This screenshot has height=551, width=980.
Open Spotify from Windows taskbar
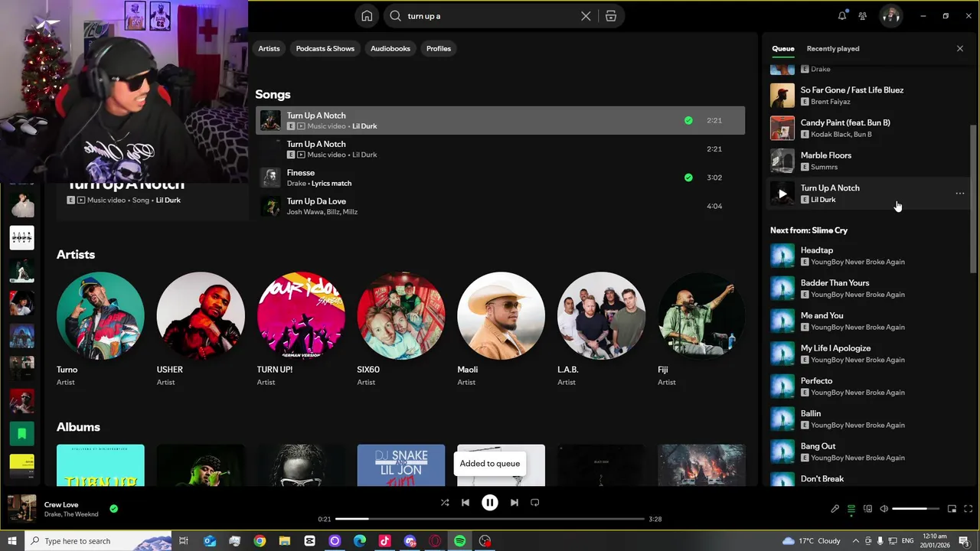tap(459, 541)
